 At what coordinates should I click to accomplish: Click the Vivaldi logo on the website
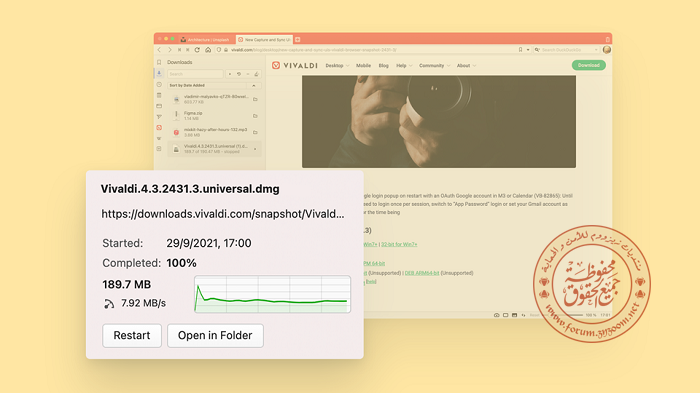click(295, 66)
